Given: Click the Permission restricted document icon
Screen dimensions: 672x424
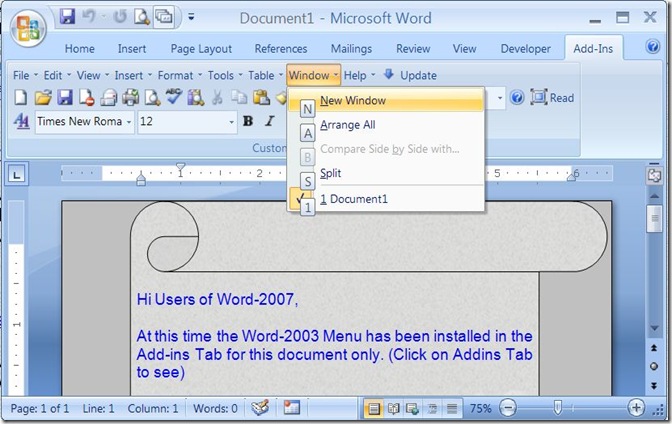Looking at the screenshot, I should pos(87,98).
